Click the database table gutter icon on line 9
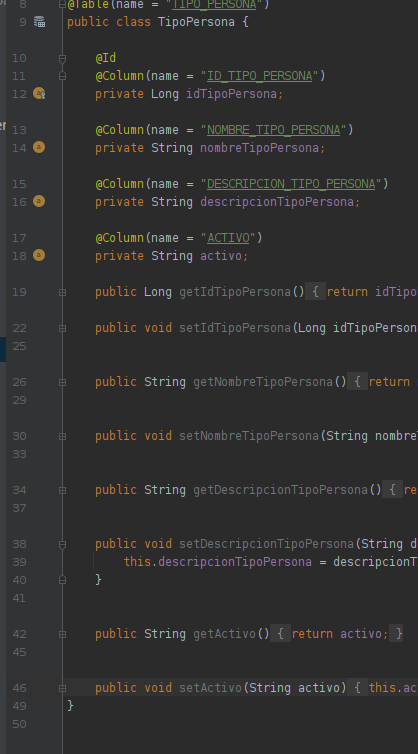The image size is (418, 754). point(39,22)
